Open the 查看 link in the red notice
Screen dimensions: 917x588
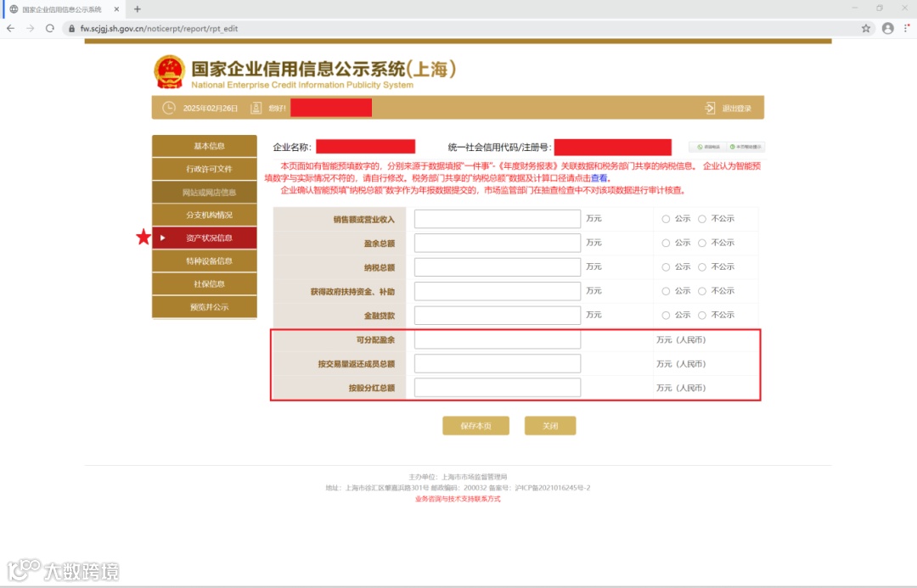coord(599,178)
